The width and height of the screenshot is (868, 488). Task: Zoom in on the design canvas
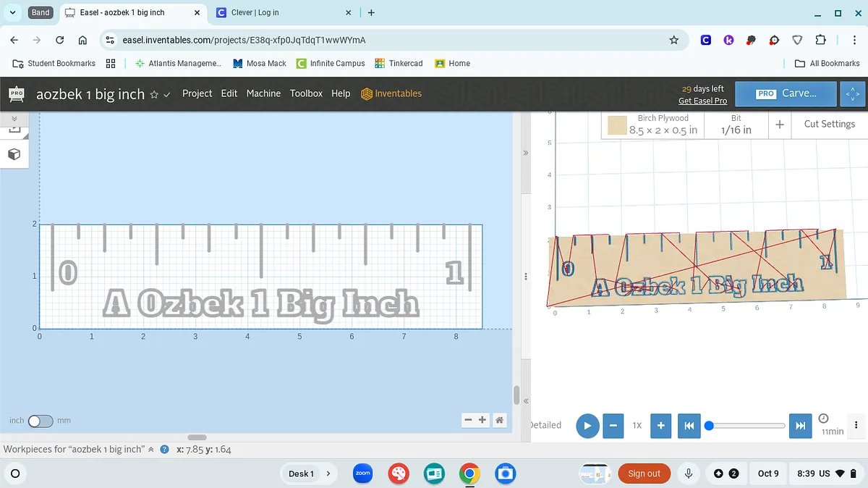click(483, 420)
